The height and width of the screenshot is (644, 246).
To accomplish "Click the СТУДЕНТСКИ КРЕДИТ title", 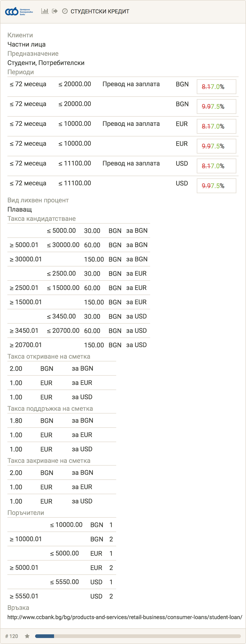I will click(100, 12).
